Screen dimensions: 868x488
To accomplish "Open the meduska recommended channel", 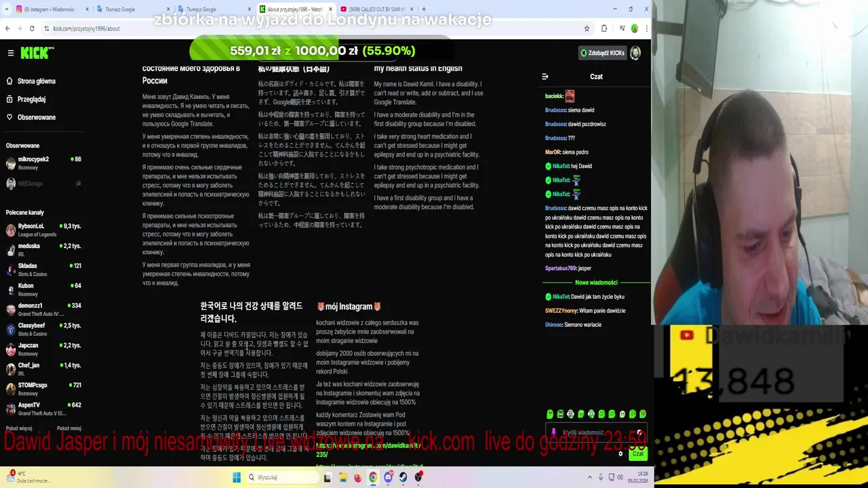I will pos(43,249).
